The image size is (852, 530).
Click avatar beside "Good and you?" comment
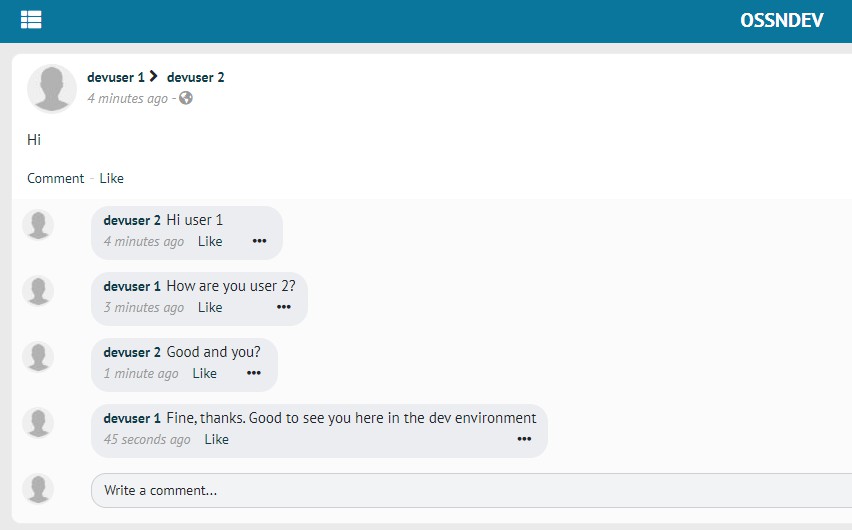click(x=38, y=357)
